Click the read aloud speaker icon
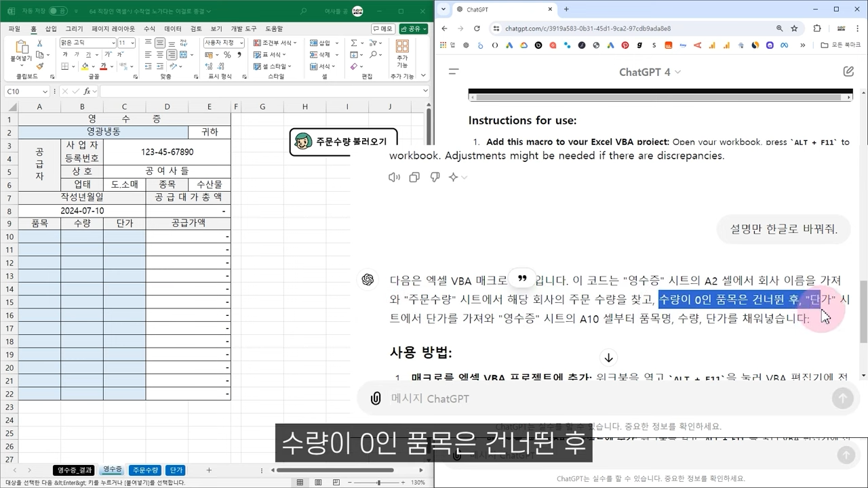The width and height of the screenshot is (868, 488). click(394, 177)
